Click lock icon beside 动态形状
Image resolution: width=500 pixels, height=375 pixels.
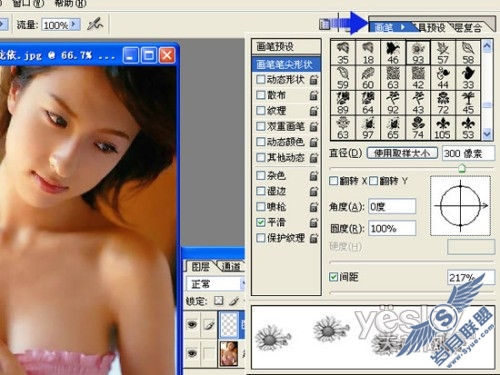[x=314, y=80]
